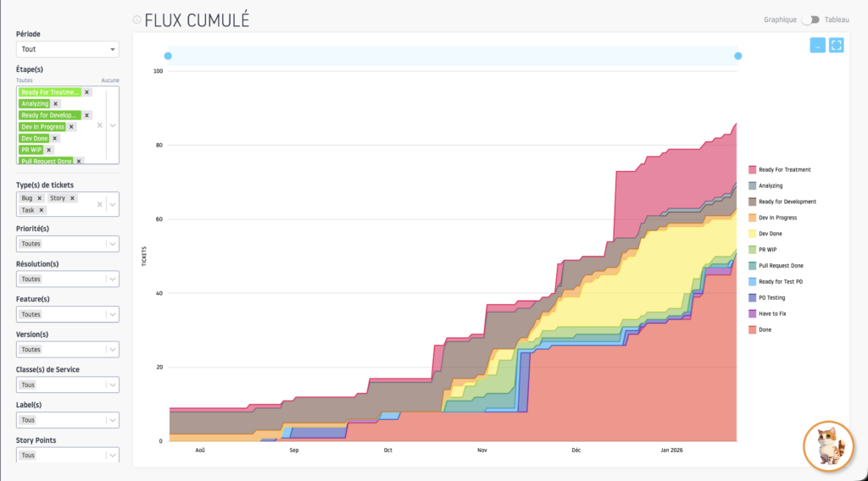Remove the Analyzing tag from Étape(s)
This screenshot has height=481, width=868.
coord(56,103)
